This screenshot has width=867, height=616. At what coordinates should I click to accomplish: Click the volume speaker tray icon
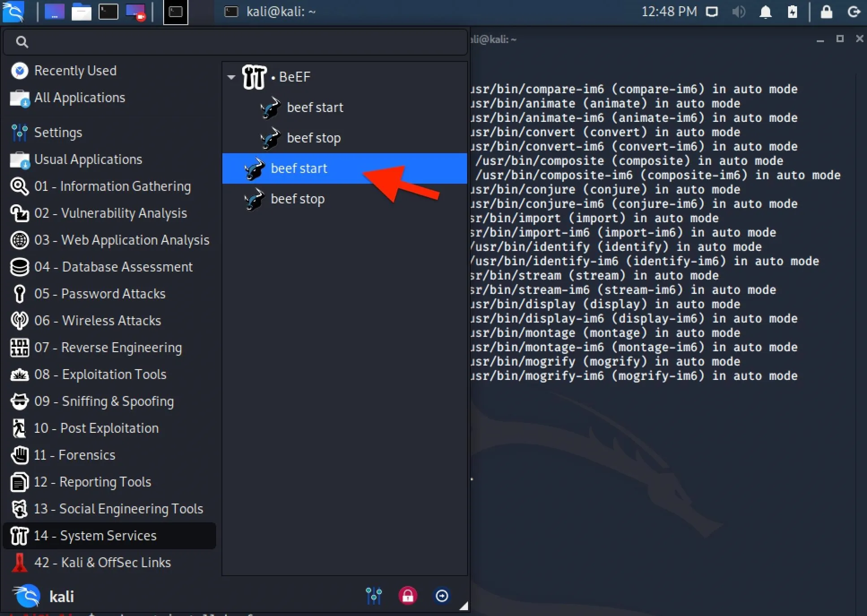tap(739, 12)
